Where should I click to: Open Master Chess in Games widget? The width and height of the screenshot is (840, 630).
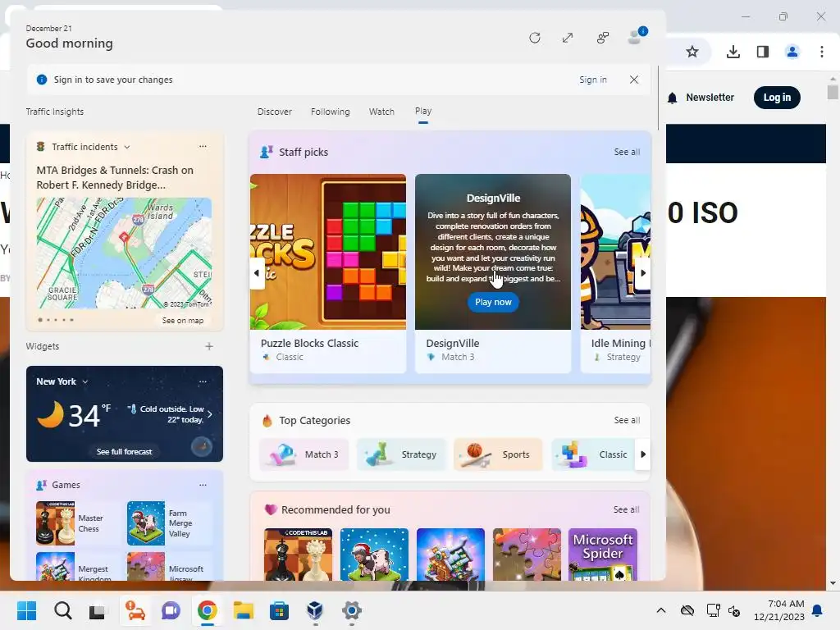pyautogui.click(x=77, y=523)
